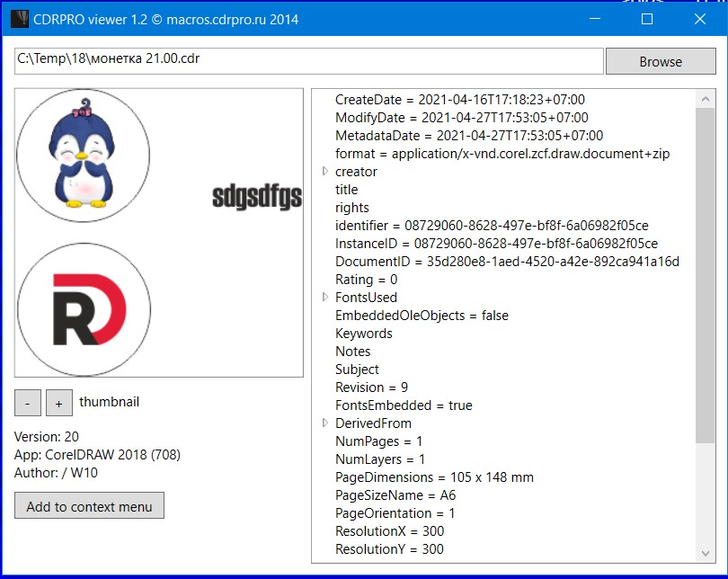Screen dimensions: 728x579
Task: Select the PageDimensions row
Action: pyautogui.click(x=434, y=477)
